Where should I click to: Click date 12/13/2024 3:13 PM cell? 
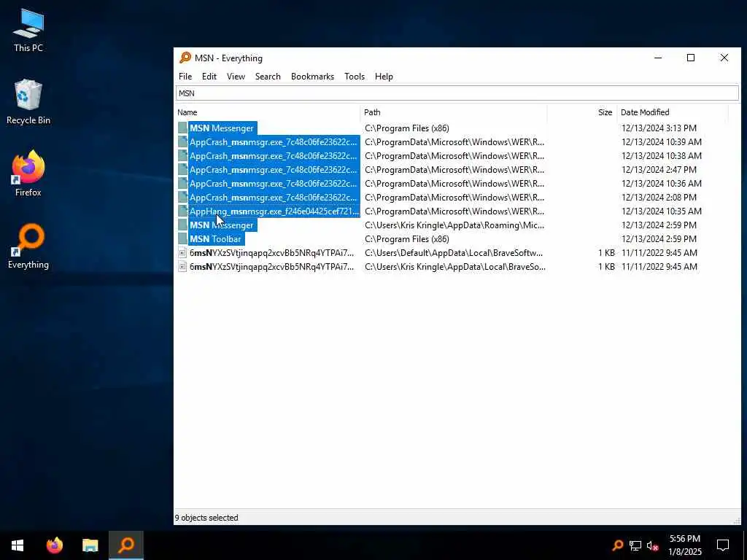[x=659, y=128]
